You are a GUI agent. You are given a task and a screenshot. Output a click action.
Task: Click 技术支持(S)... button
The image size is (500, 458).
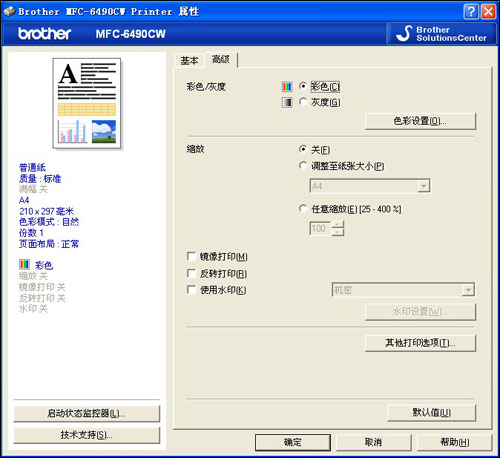pyautogui.click(x=87, y=435)
